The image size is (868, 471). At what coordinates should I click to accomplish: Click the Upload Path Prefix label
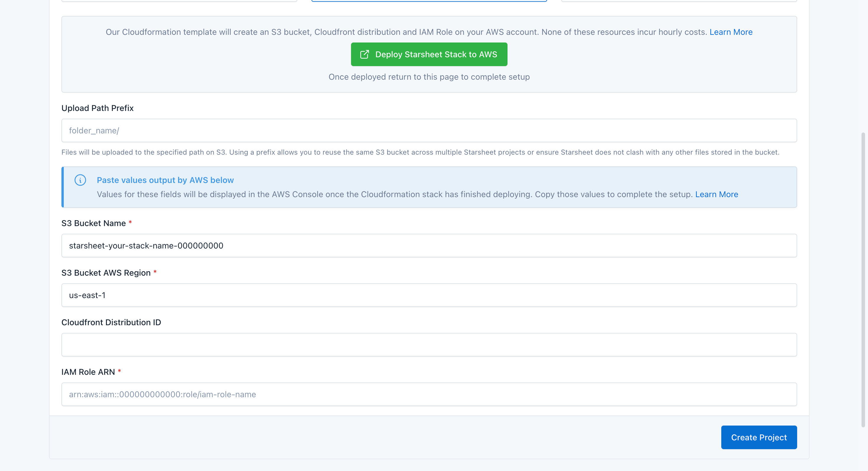pyautogui.click(x=97, y=108)
